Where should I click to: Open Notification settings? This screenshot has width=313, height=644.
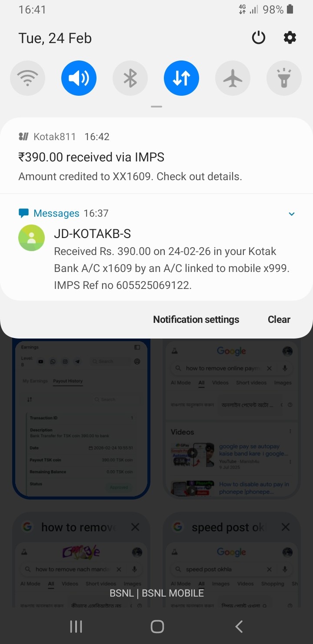(196, 319)
